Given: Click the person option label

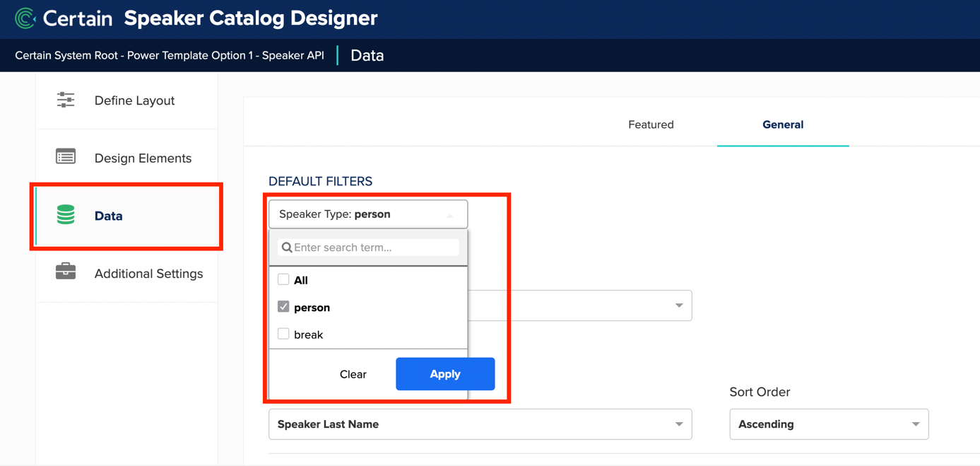Looking at the screenshot, I should click(312, 308).
